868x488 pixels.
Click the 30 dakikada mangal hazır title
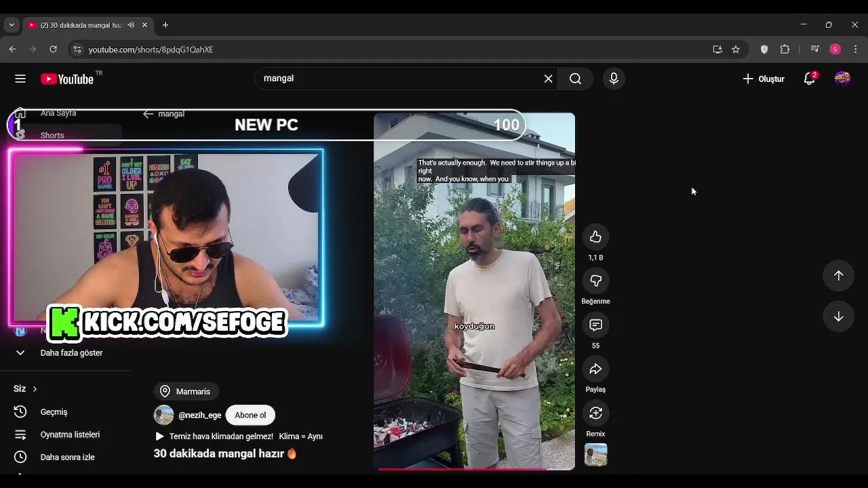pos(225,453)
